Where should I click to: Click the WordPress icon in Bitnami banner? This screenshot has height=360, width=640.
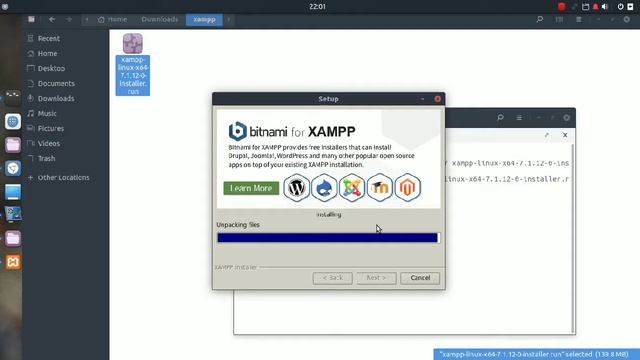[x=296, y=188]
